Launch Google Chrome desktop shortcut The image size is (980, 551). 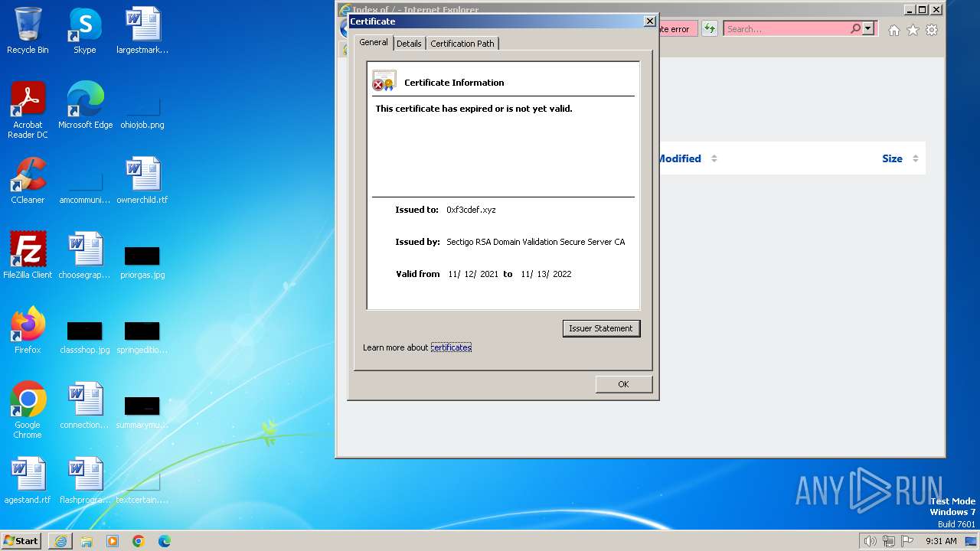[x=28, y=410]
